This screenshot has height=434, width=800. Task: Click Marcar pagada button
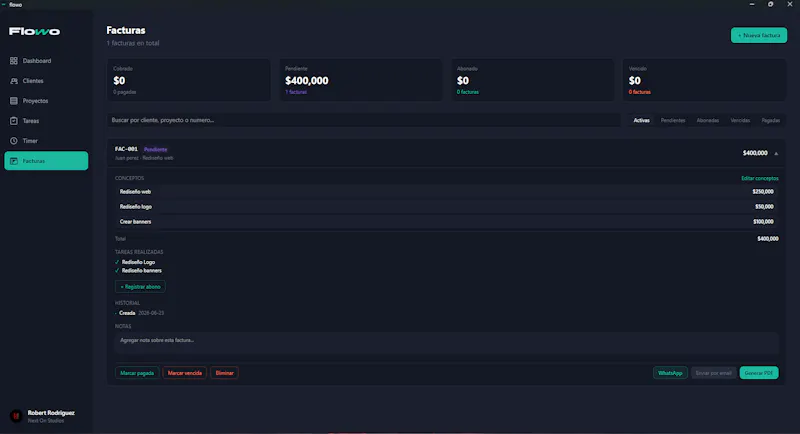(x=137, y=373)
